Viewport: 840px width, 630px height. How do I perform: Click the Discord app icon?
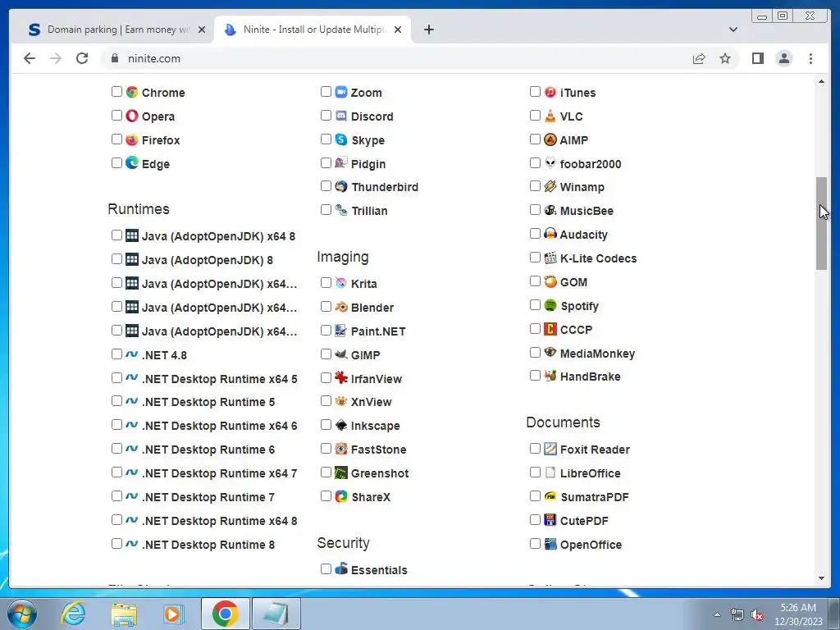[x=341, y=115]
